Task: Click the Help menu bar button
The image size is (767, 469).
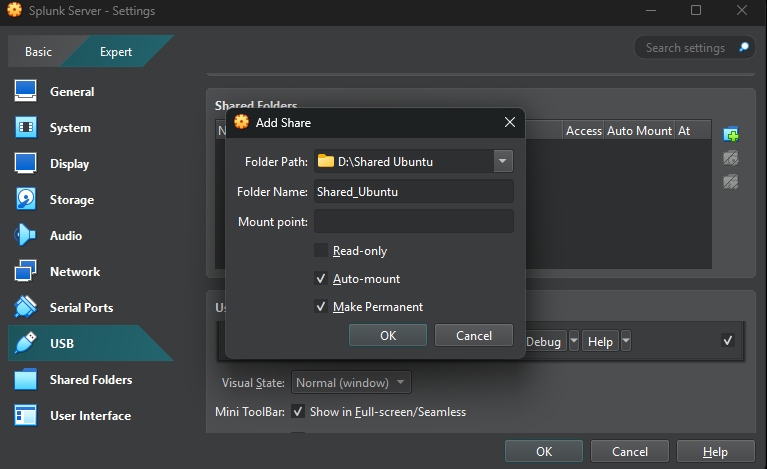Action: pos(600,341)
